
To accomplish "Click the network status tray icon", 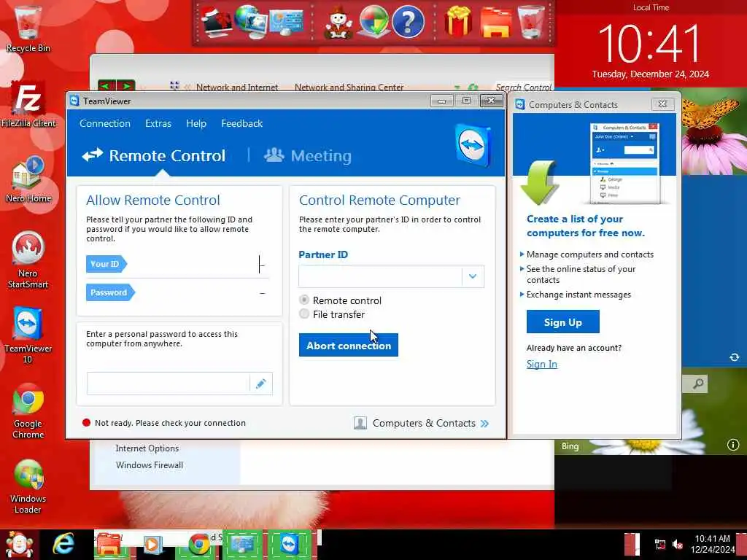I will pyautogui.click(x=660, y=544).
